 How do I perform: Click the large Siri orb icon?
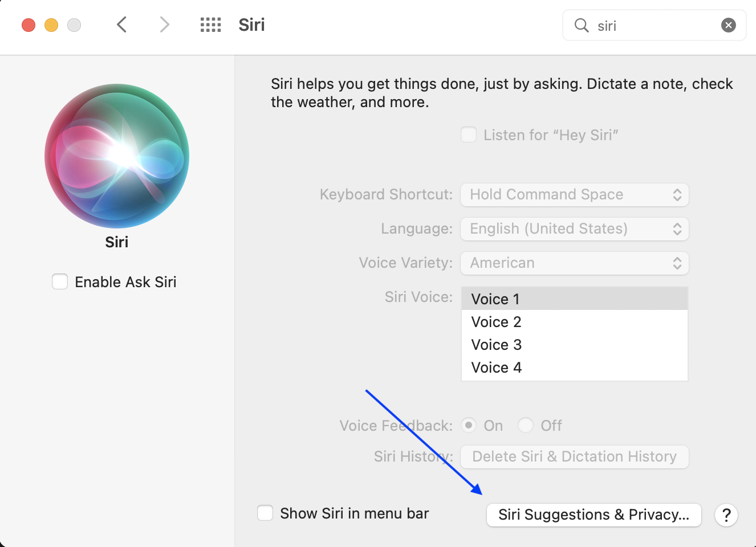(x=117, y=156)
